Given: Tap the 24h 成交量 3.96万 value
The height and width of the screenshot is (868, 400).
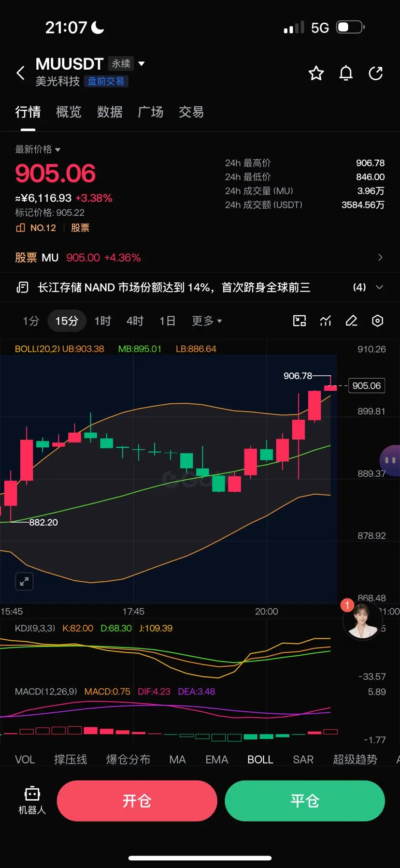Looking at the screenshot, I should point(371,191).
